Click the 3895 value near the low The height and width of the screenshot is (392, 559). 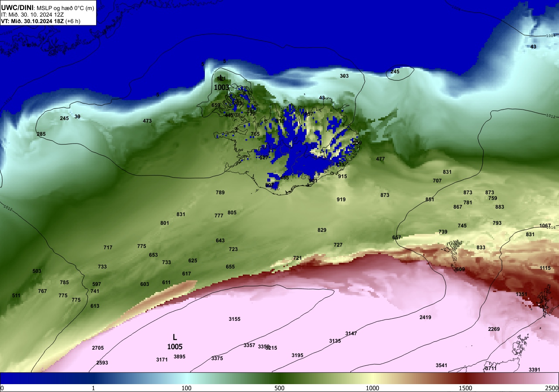click(x=179, y=357)
